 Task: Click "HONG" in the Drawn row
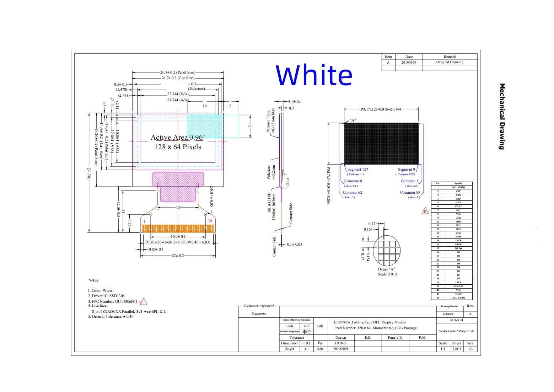click(x=340, y=343)
